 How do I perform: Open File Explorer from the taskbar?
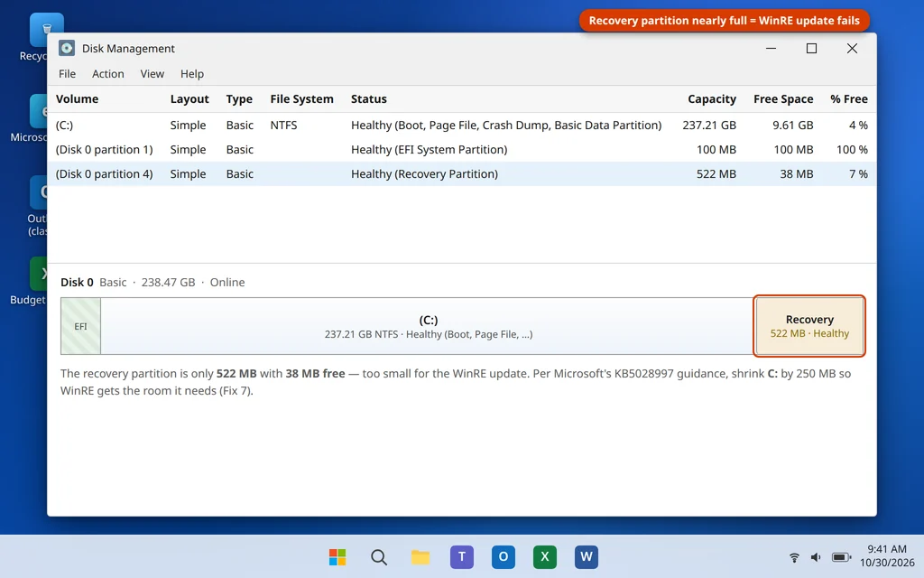pos(420,556)
